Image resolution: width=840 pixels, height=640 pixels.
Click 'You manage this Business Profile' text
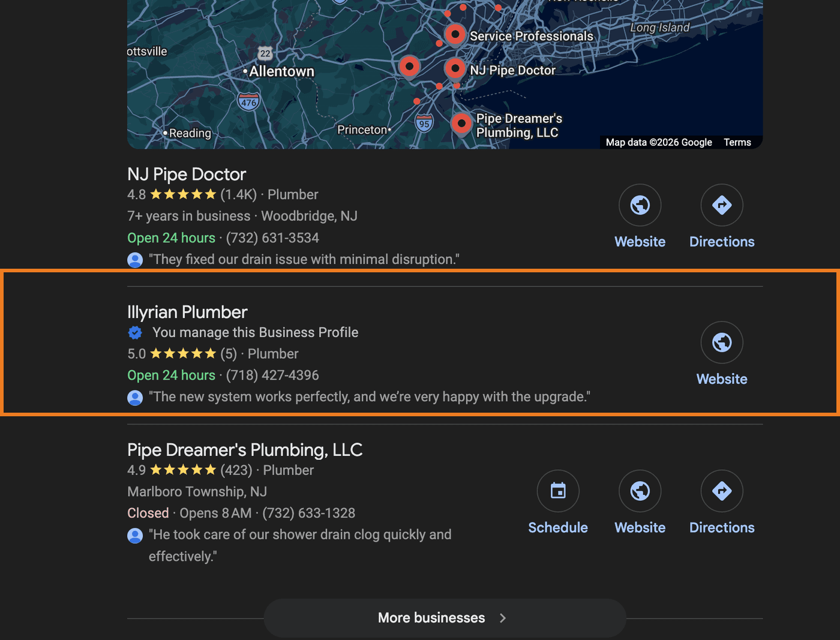click(255, 332)
